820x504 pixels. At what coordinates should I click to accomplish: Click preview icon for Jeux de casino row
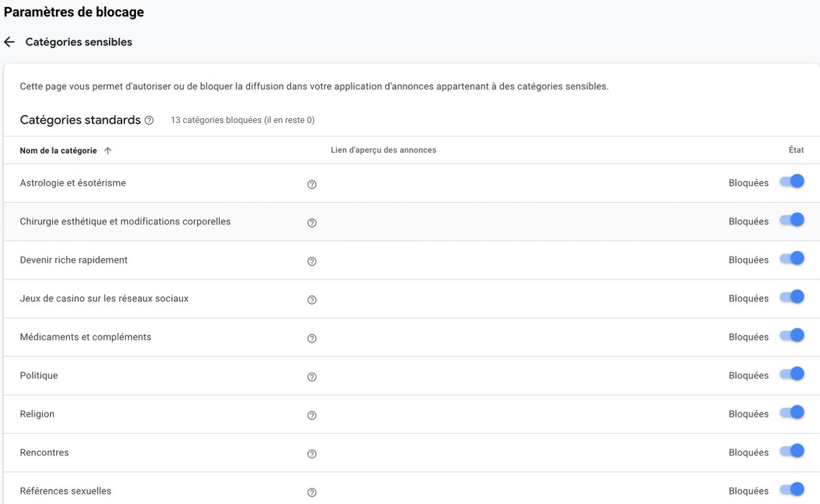pyautogui.click(x=312, y=299)
